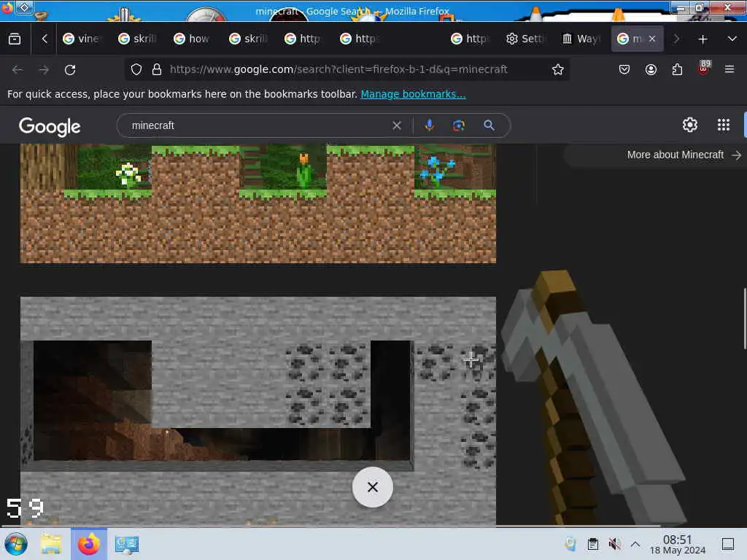Mine the blue orchid flower
The width and height of the screenshot is (747, 560).
pyautogui.click(x=437, y=171)
